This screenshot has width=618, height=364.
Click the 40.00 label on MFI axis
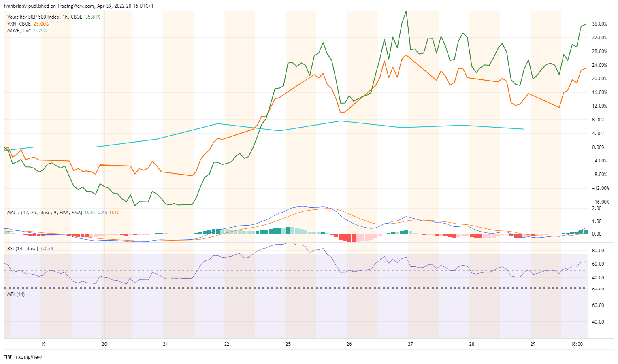[598, 322]
